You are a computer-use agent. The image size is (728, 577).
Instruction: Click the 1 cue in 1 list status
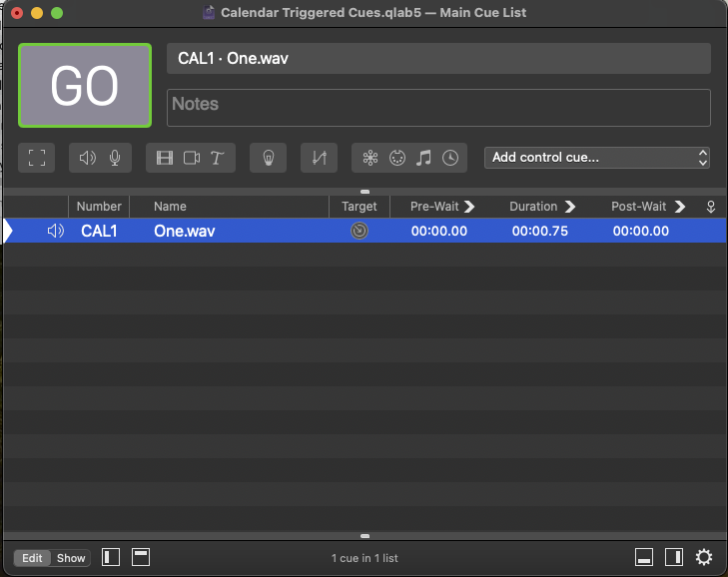click(x=364, y=558)
